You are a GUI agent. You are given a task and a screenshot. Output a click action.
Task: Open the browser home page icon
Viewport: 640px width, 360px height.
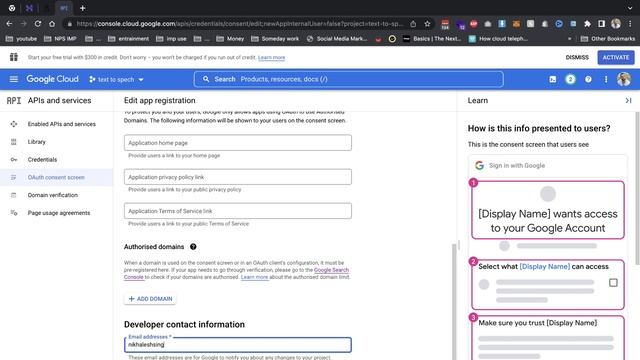[52, 24]
